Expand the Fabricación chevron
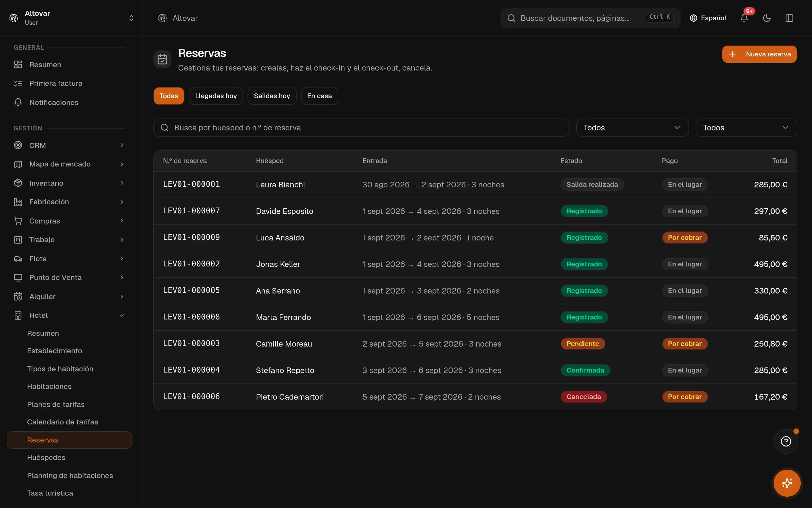Image resolution: width=812 pixels, height=508 pixels. point(122,202)
